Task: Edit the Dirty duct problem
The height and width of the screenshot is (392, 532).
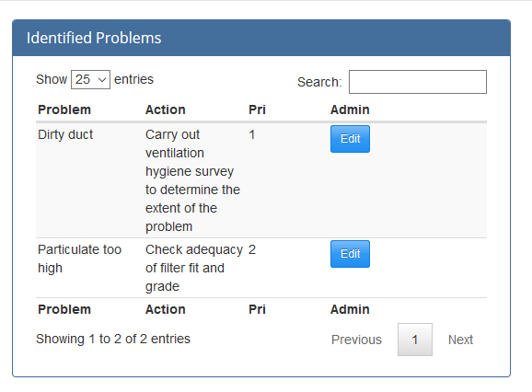Action: pos(350,139)
